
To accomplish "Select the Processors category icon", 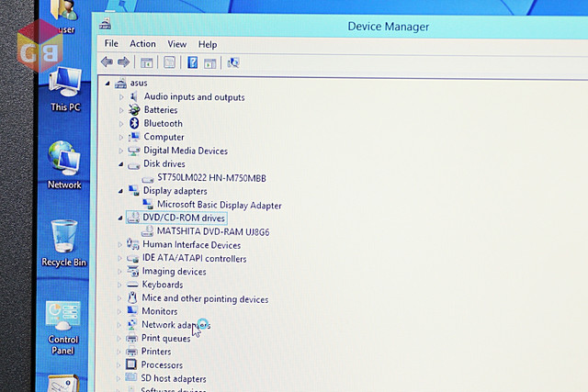I will click(131, 364).
